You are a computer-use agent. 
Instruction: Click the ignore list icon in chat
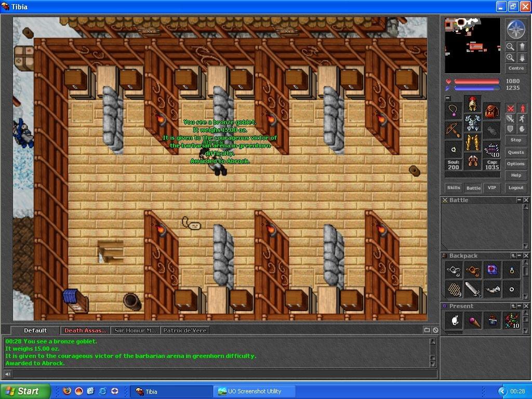pyautogui.click(x=435, y=330)
